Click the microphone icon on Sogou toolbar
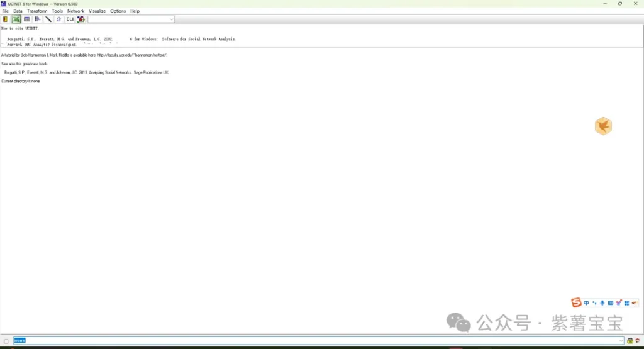 coord(602,303)
